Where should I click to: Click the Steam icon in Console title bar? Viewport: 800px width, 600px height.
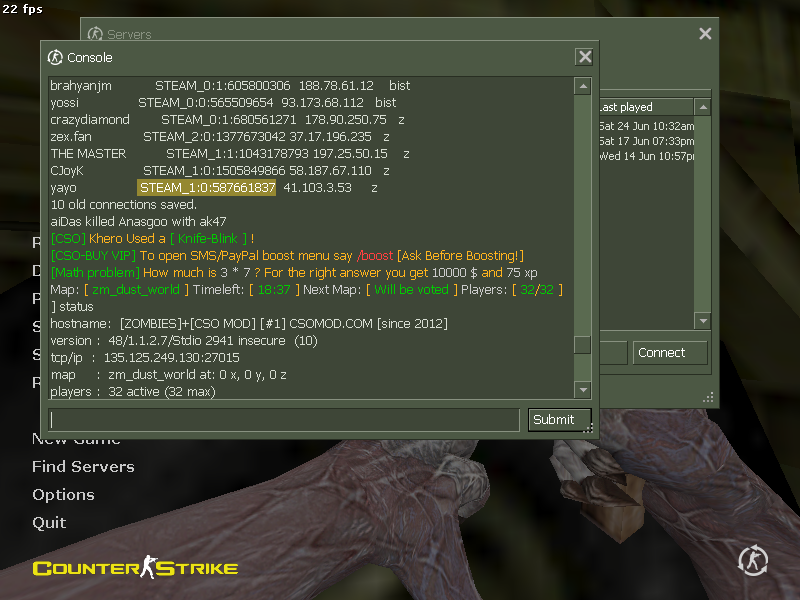(x=56, y=58)
